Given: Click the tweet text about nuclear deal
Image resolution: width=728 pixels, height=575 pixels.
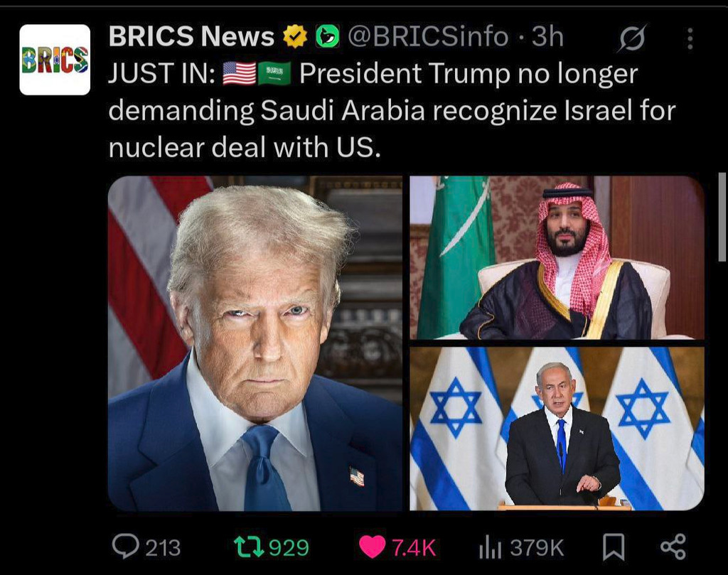Looking at the screenshot, I should tap(392, 110).
